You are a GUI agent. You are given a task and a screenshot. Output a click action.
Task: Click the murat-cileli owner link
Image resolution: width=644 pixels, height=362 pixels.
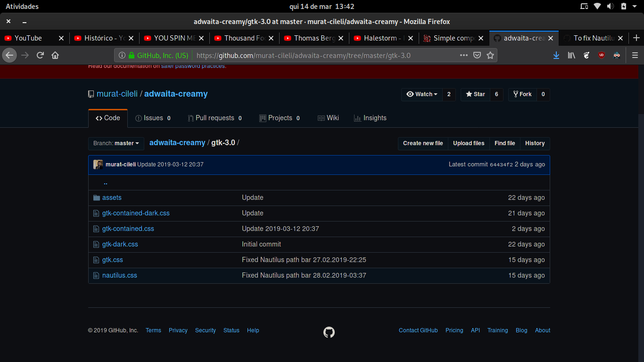117,94
